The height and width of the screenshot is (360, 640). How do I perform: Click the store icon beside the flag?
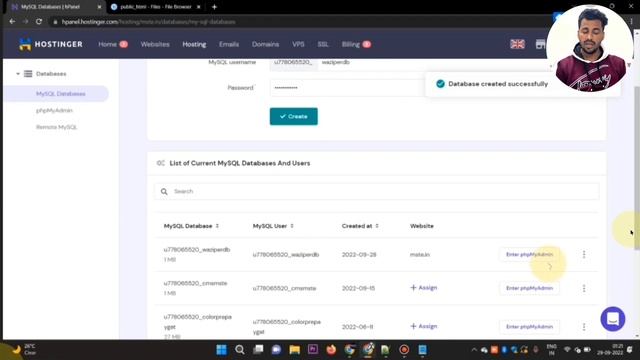[x=540, y=44]
